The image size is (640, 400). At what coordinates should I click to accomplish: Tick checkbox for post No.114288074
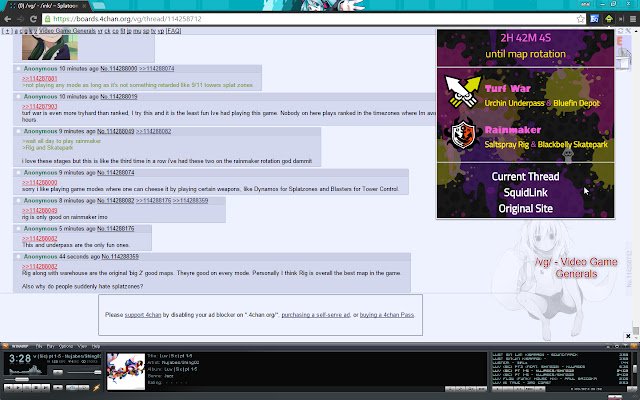[18, 173]
